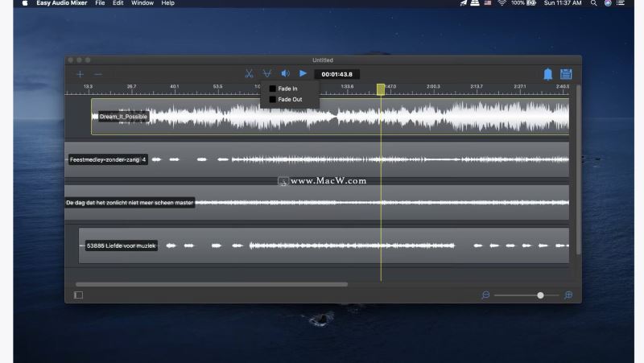Viewport: 644px width, 363px height.
Task: Click the save disk icon
Action: (x=566, y=74)
